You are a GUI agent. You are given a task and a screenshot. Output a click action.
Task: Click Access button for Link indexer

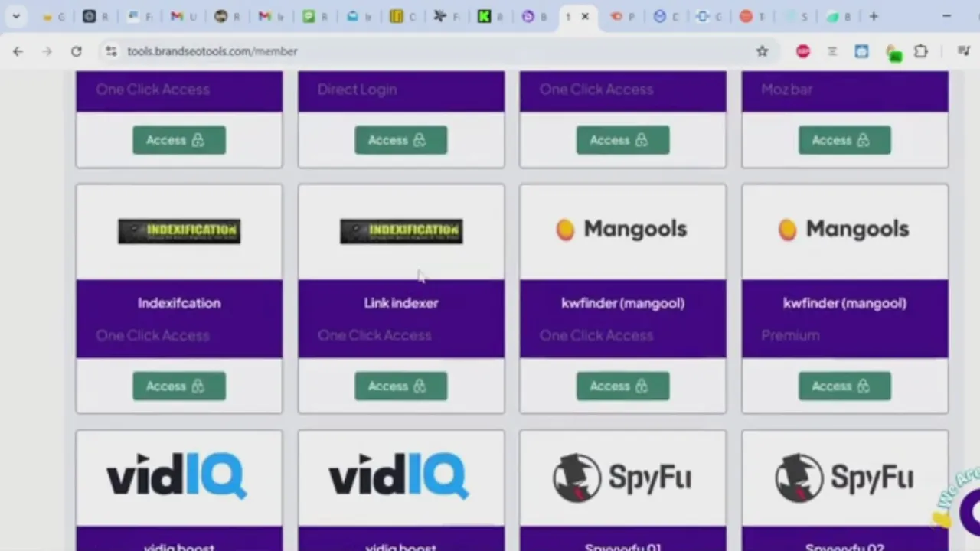pyautogui.click(x=400, y=386)
